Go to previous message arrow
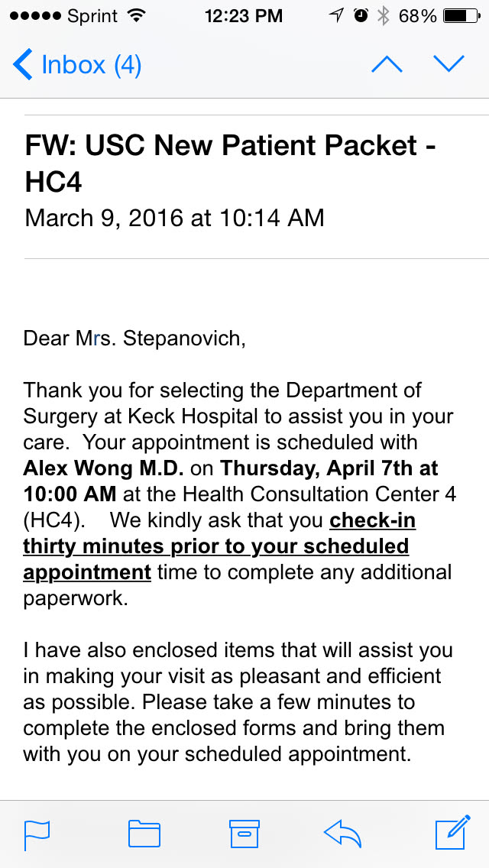Viewport: 489px width, 868px height. [x=387, y=64]
